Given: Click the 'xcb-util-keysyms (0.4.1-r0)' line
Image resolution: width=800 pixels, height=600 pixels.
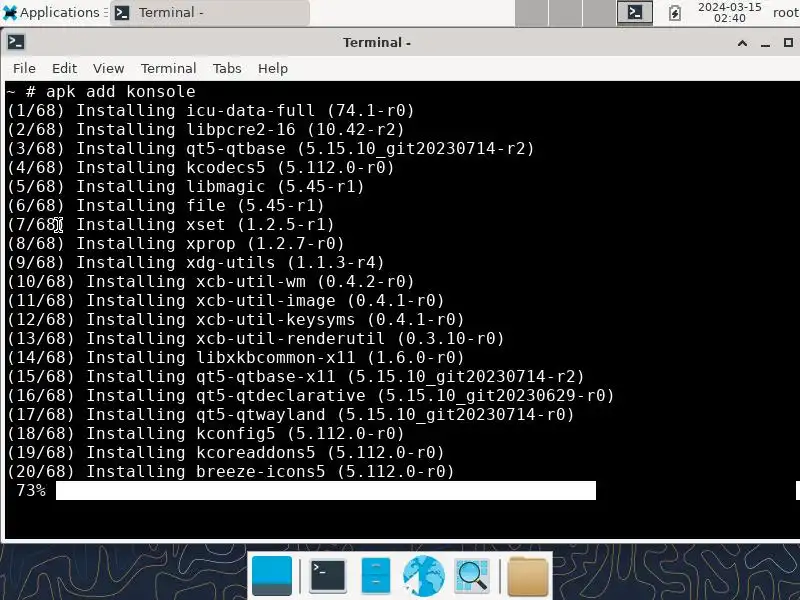Looking at the screenshot, I should (x=236, y=319).
